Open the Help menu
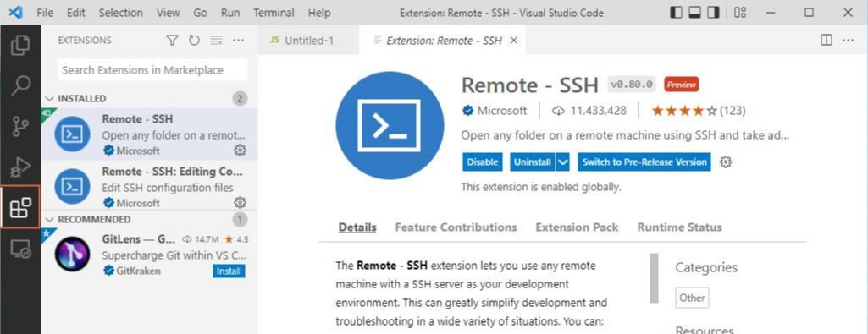Viewport: 868px width, 334px height. coord(319,12)
